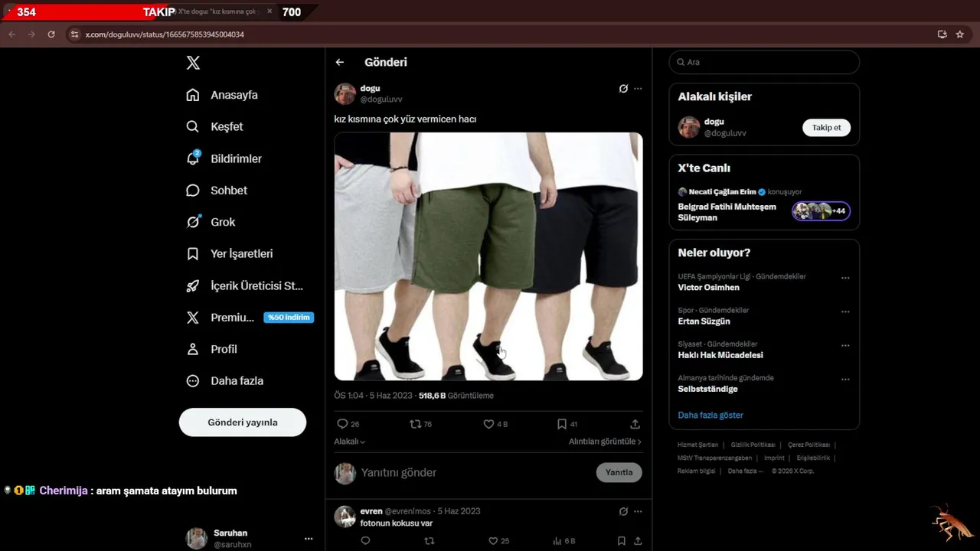Click Grok icon on dogu's post
Viewport: 980px width, 551px height.
click(x=623, y=89)
